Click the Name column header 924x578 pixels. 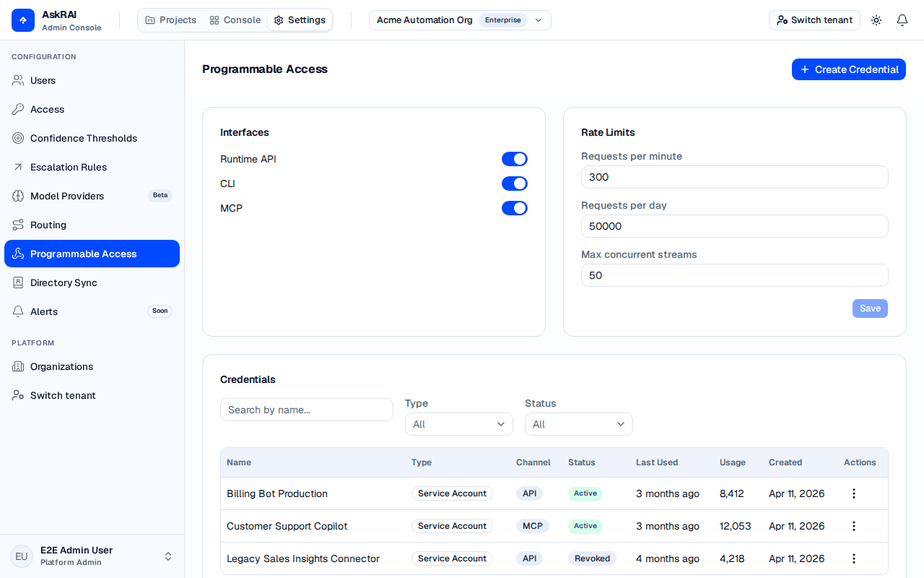click(x=239, y=462)
